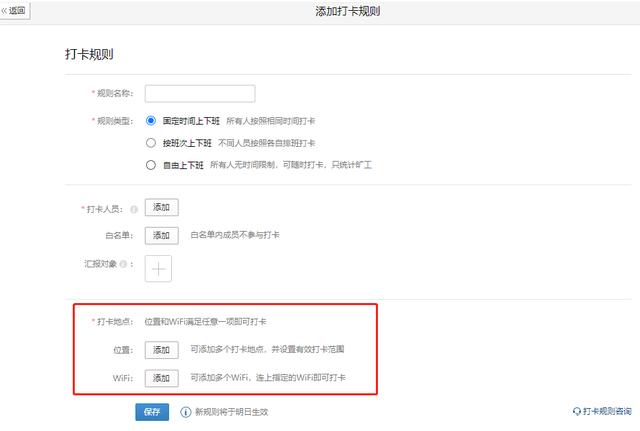Click the text 可添加多个打卡地点，并设置有效打卡范围
This screenshot has height=431, width=640.
click(267, 349)
